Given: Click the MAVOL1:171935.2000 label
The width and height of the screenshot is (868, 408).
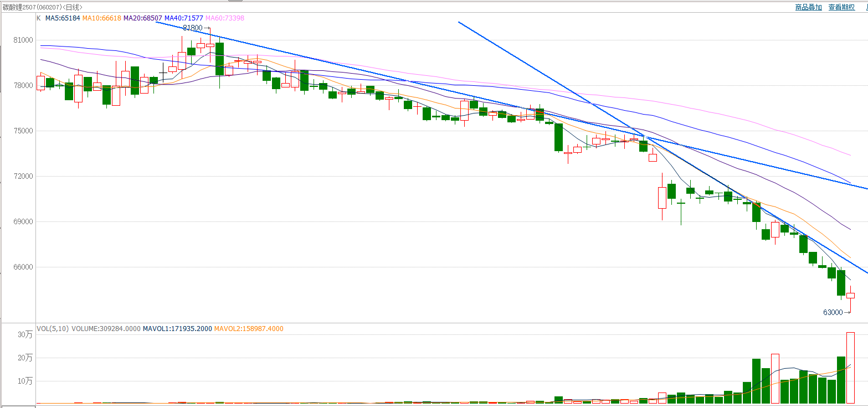Looking at the screenshot, I should pyautogui.click(x=177, y=329).
